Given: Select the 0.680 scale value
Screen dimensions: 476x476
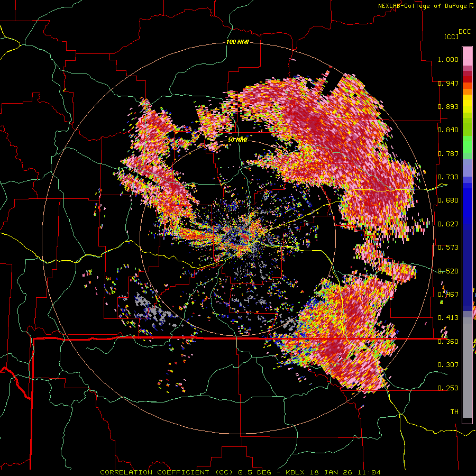Looking at the screenshot, I should tap(448, 200).
